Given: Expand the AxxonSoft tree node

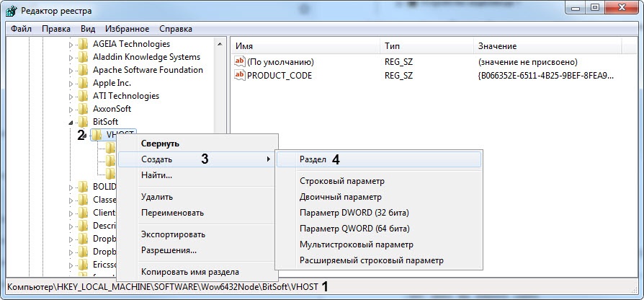Looking at the screenshot, I should 71,109.
